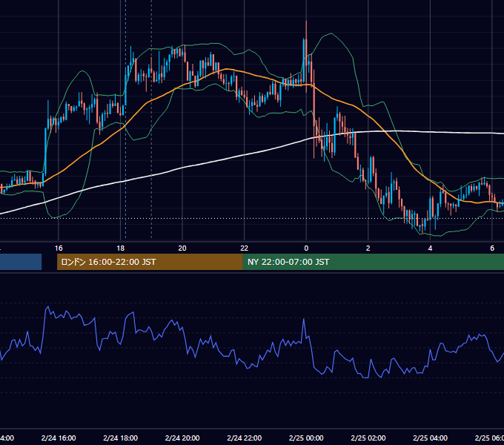Click the 2/24 20:00 time label
Image resolution: width=504 pixels, height=445 pixels.
182,438
